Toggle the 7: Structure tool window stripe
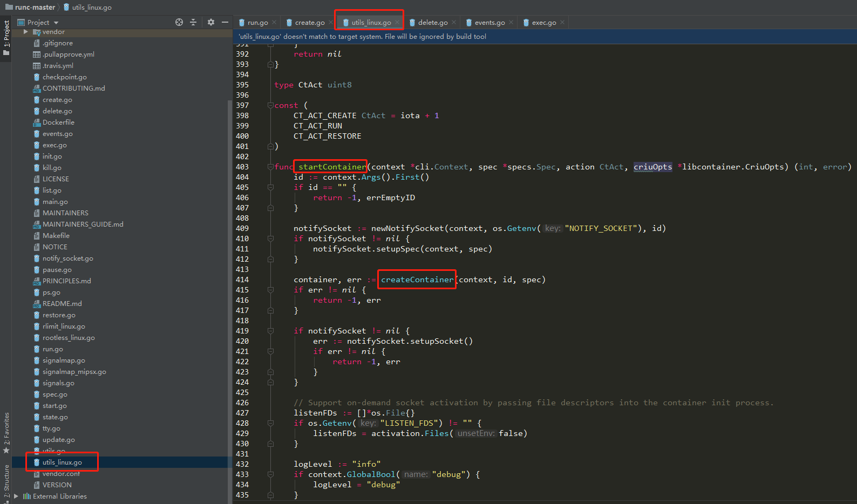 point(6,481)
